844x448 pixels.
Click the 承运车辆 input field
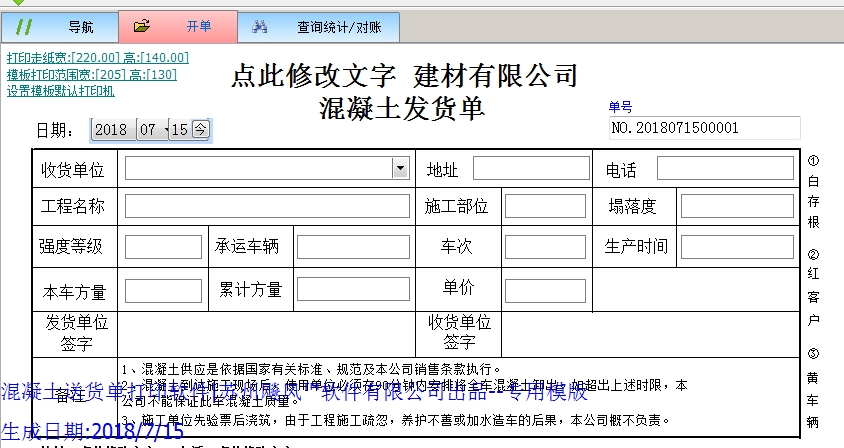pos(353,247)
